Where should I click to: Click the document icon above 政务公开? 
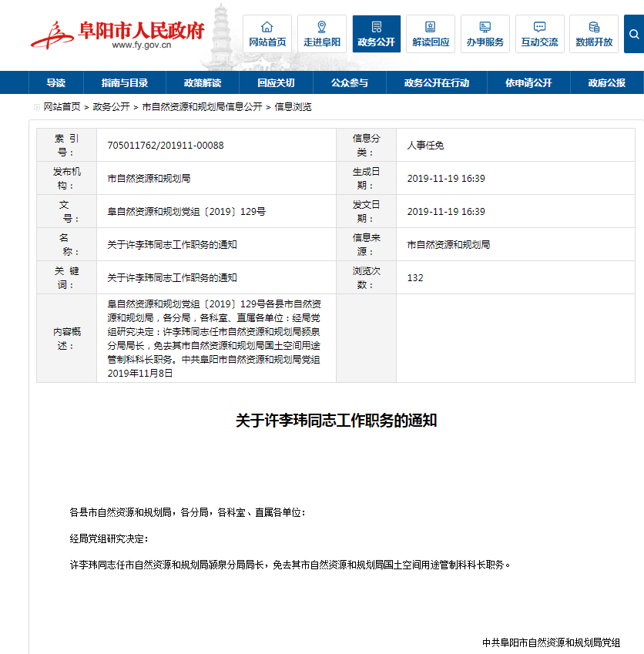coord(376,27)
